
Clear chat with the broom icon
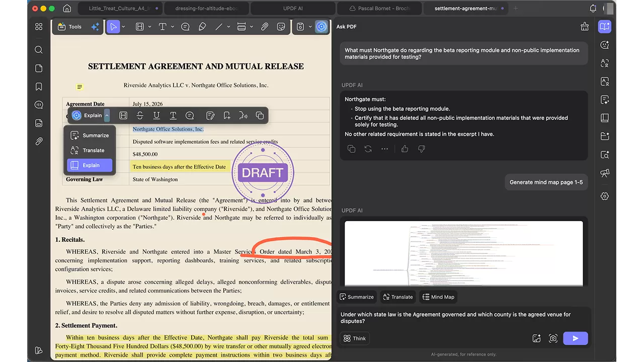coord(585,27)
